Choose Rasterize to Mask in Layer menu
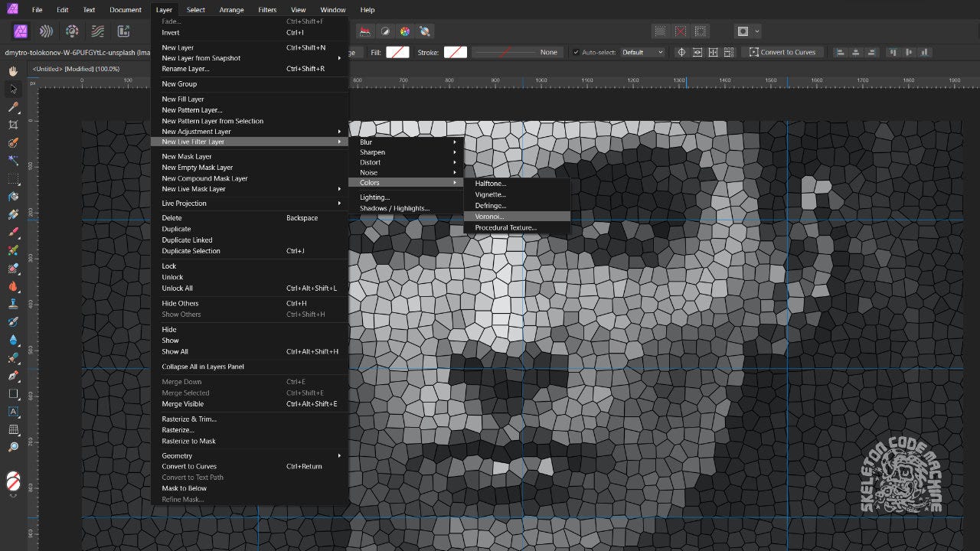The height and width of the screenshot is (551, 980). tap(250, 441)
